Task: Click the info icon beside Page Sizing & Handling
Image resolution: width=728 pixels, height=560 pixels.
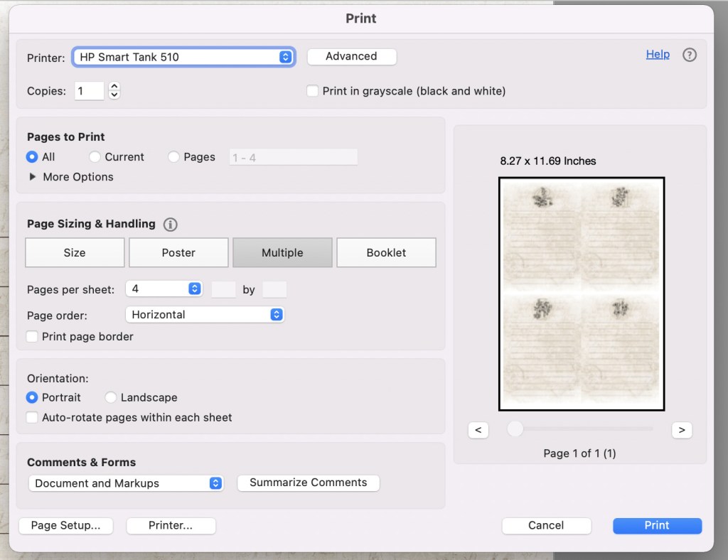Action: pyautogui.click(x=170, y=224)
